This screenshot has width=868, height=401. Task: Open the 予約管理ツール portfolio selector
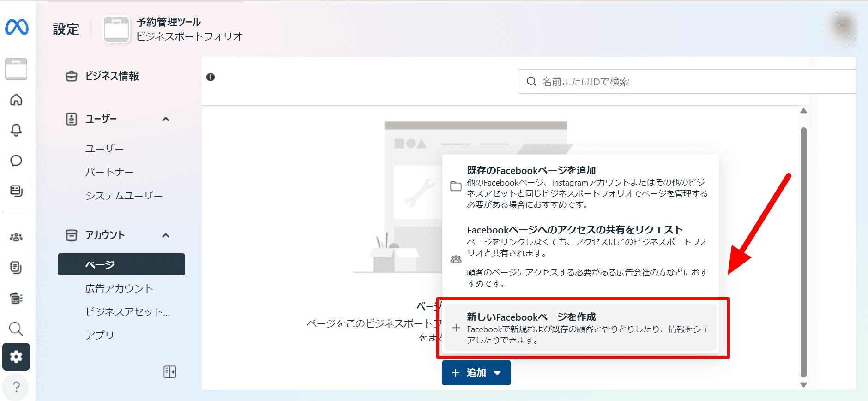tap(173, 29)
